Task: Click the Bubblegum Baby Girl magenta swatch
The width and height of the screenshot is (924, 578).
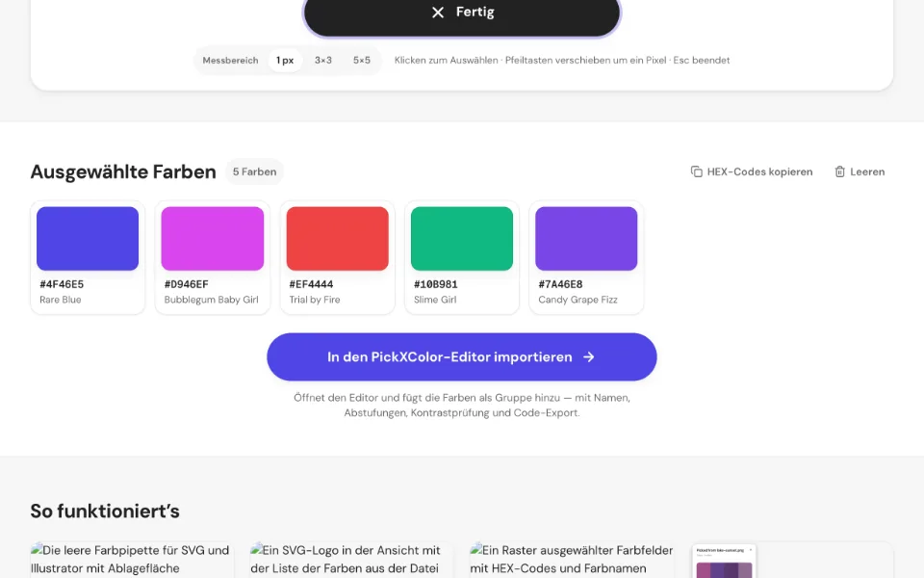Action: [213, 238]
